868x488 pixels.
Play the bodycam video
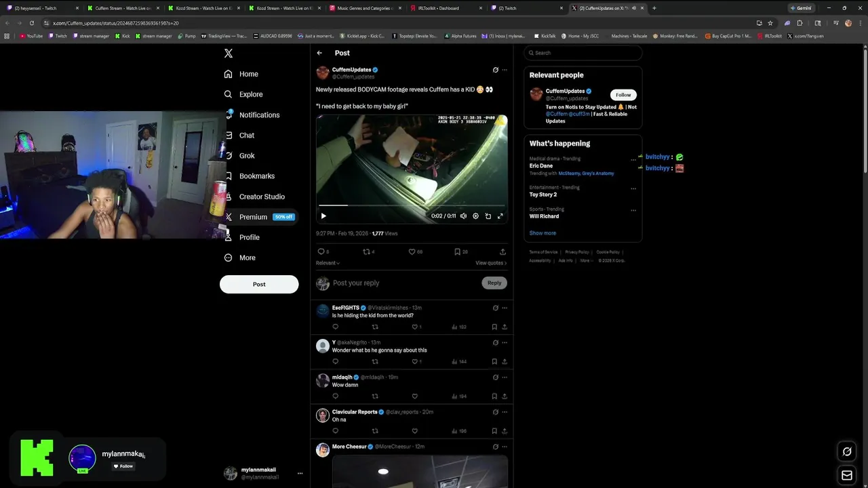[x=323, y=216]
